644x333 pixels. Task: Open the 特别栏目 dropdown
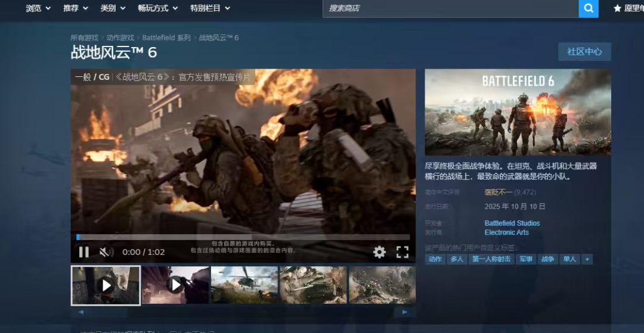point(210,8)
